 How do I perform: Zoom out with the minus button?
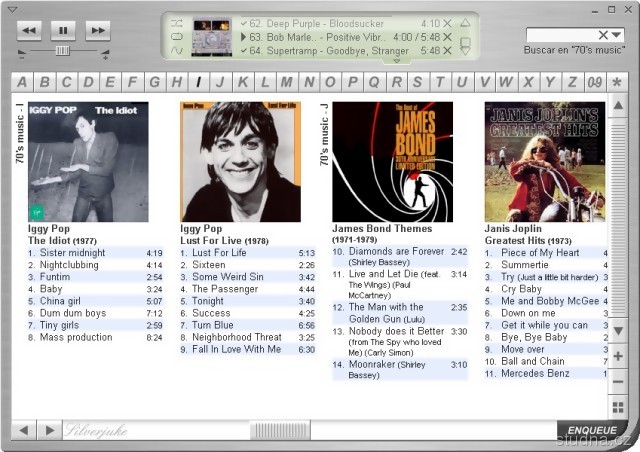(618, 382)
